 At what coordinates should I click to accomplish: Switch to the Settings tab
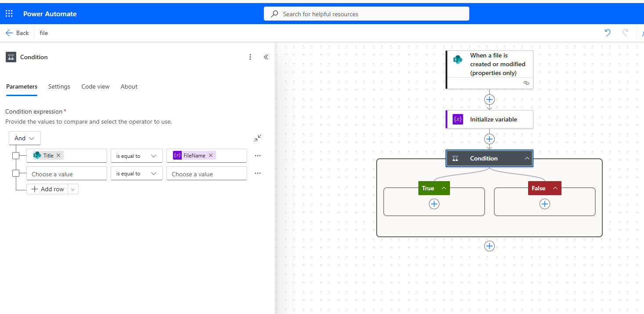pos(59,86)
